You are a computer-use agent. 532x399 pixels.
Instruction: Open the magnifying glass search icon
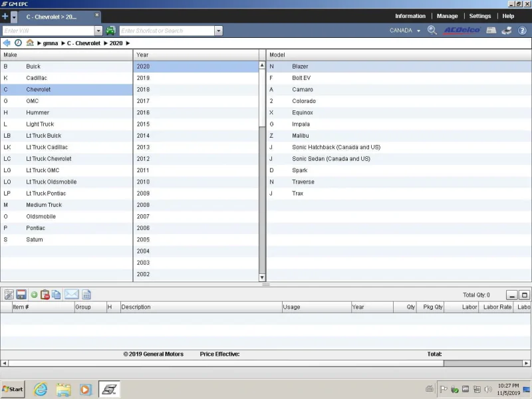click(x=432, y=30)
